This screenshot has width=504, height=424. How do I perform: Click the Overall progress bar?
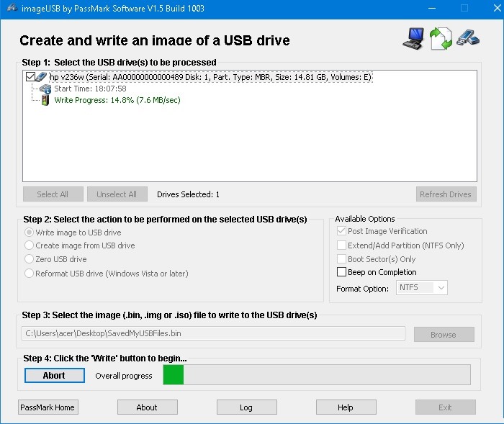tap(317, 374)
